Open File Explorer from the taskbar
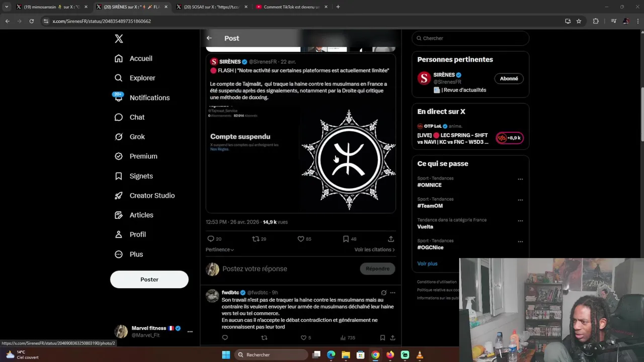Image resolution: width=644 pixels, height=362 pixels. pos(346,355)
